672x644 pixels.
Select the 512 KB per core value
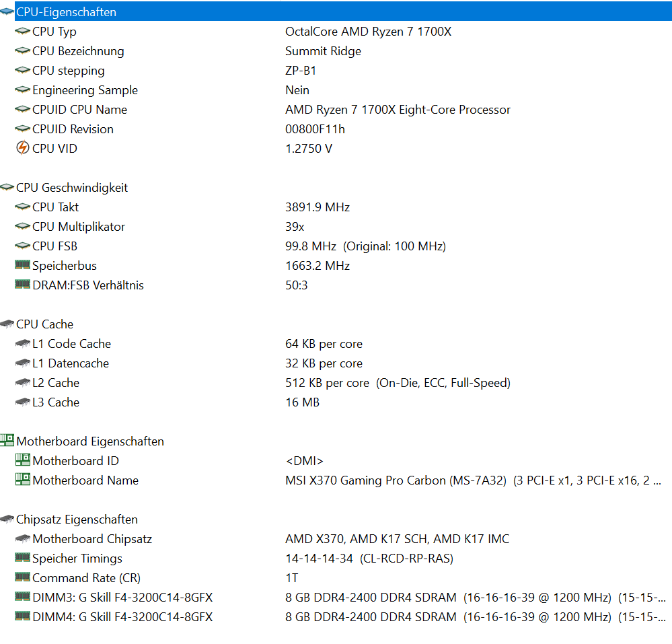[x=398, y=383]
